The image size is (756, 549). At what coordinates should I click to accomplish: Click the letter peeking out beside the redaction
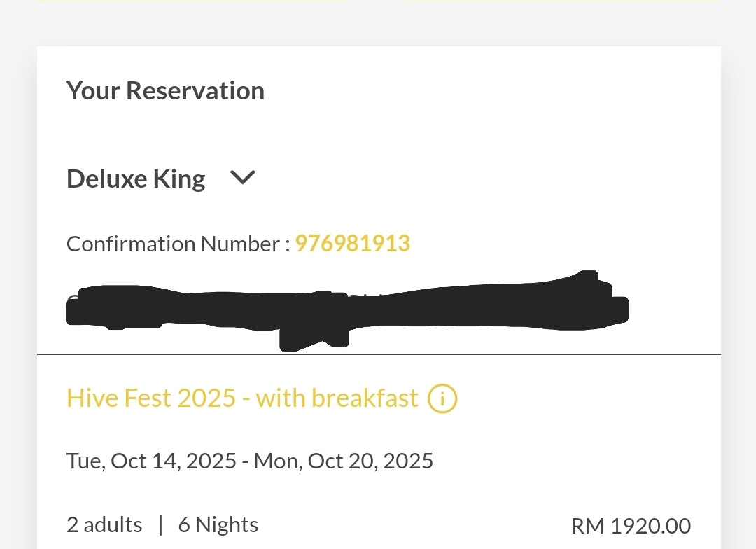click(x=72, y=299)
